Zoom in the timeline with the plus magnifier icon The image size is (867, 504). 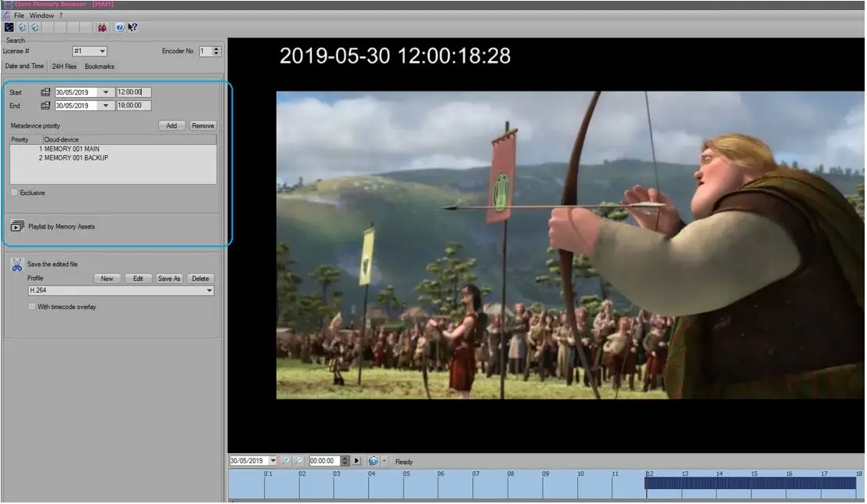286,461
